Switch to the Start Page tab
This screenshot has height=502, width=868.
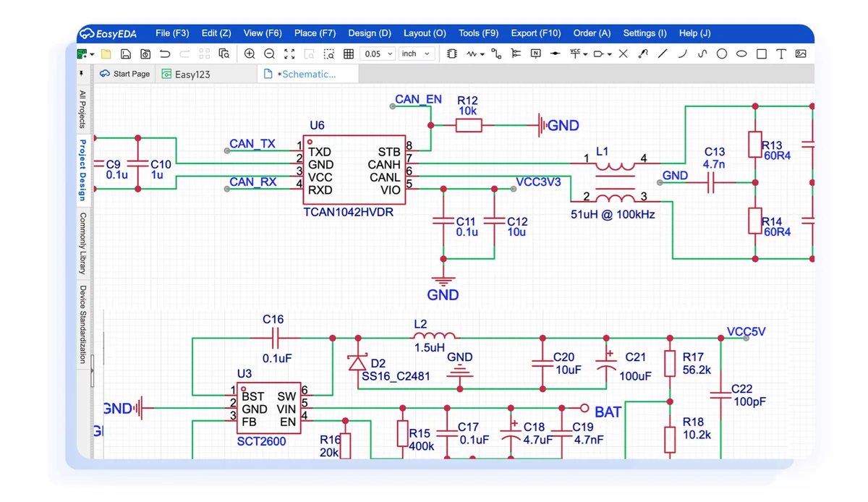tap(125, 74)
